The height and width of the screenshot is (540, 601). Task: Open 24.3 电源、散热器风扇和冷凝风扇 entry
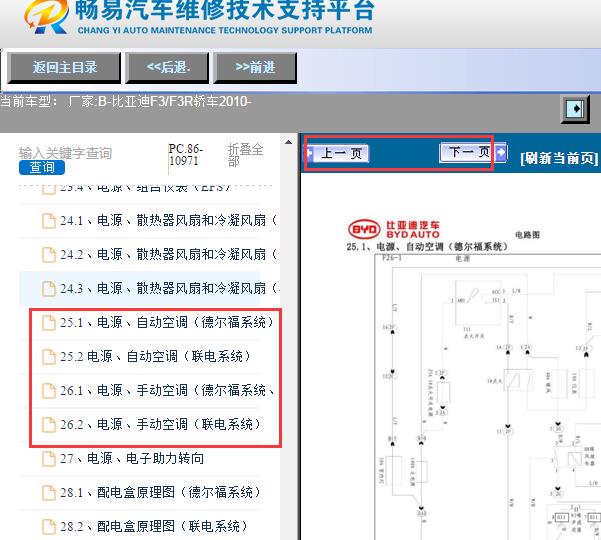[169, 288]
